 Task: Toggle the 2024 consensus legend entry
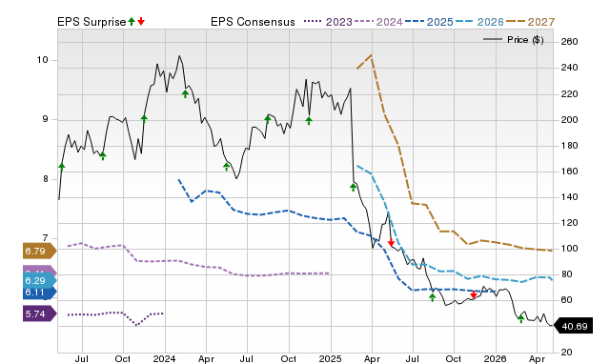coord(378,22)
